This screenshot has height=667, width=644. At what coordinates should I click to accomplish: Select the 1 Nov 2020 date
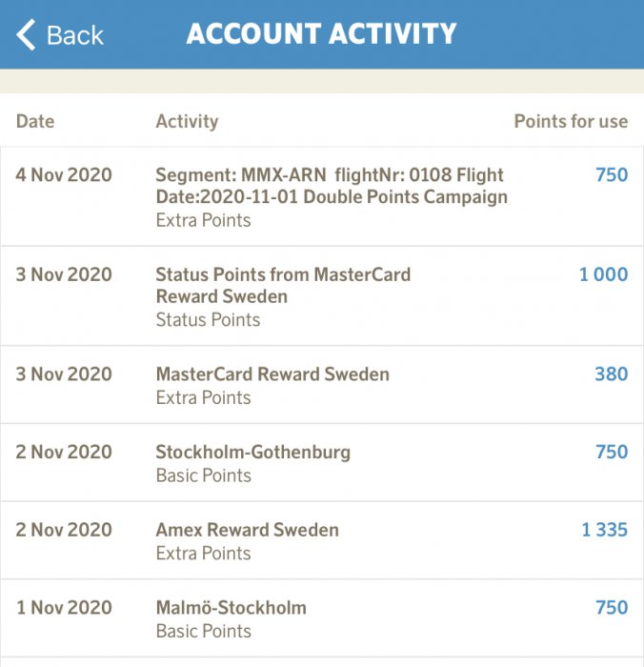[x=64, y=608]
